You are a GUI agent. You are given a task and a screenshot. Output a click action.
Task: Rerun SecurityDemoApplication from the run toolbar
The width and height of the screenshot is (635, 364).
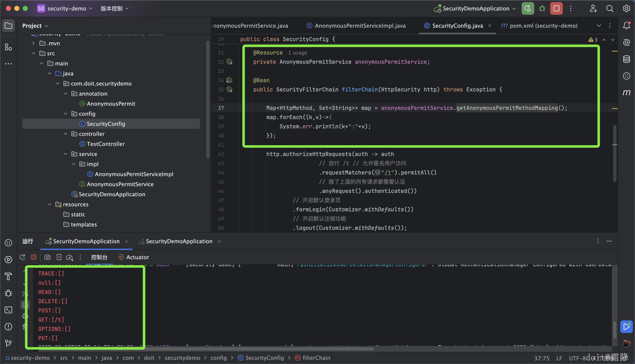(x=22, y=257)
